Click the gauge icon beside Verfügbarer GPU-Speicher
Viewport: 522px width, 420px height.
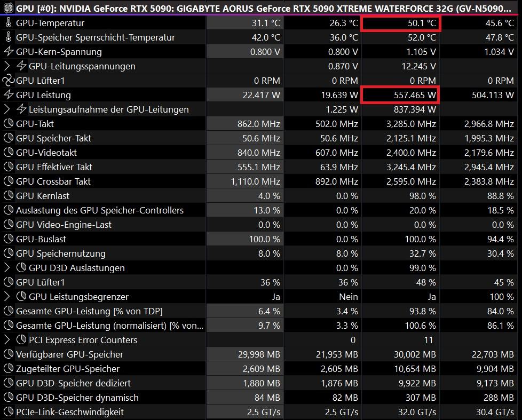pos(8,354)
